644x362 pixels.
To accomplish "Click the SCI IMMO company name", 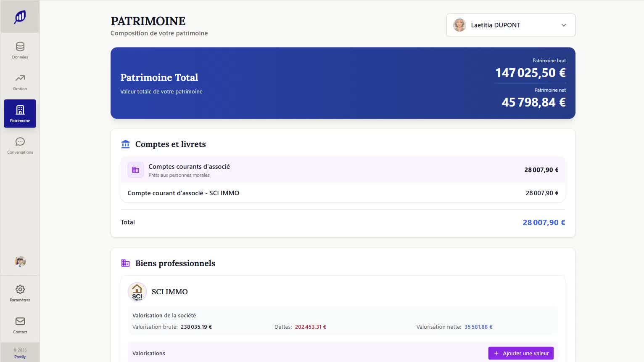I will coord(169,292).
